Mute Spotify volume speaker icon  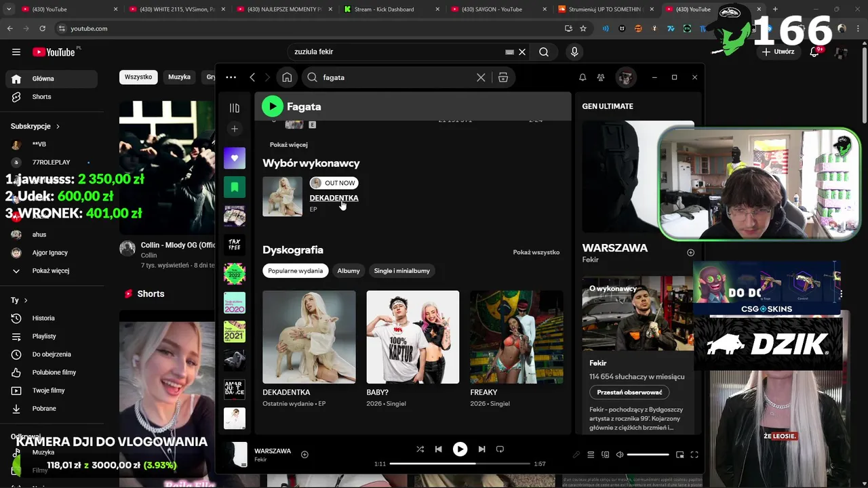(x=620, y=455)
